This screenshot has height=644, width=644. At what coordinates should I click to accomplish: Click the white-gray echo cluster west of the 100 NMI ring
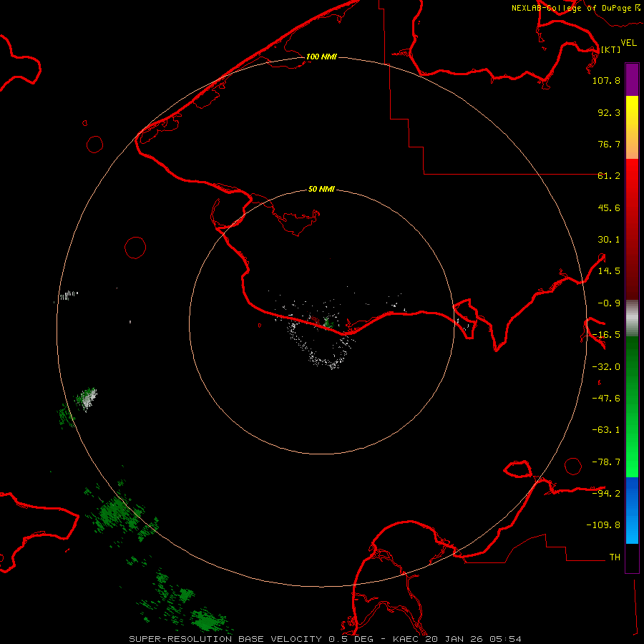[x=88, y=398]
